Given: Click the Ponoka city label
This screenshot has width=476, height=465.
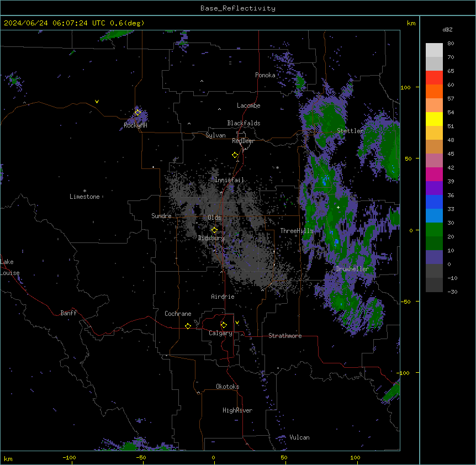Looking at the screenshot, I should 265,75.
